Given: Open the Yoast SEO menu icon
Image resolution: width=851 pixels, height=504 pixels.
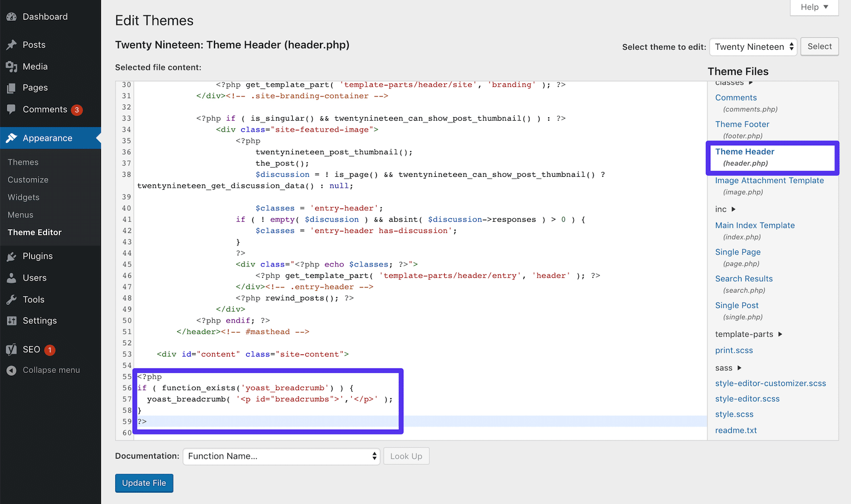Looking at the screenshot, I should point(12,349).
